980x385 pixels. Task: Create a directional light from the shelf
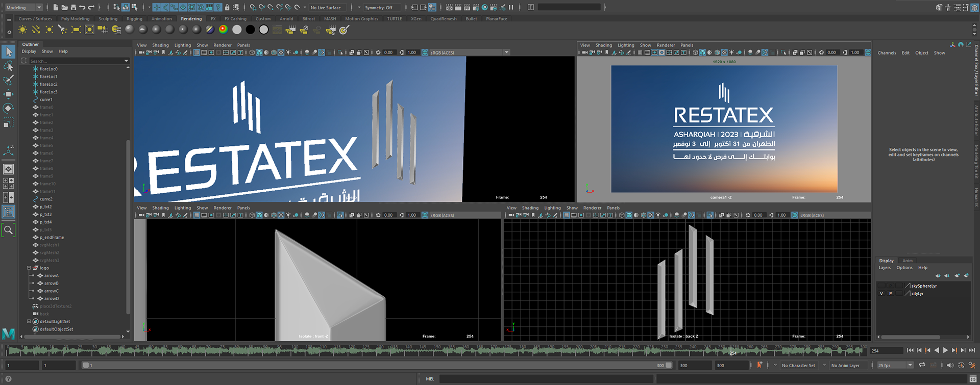pos(36,30)
